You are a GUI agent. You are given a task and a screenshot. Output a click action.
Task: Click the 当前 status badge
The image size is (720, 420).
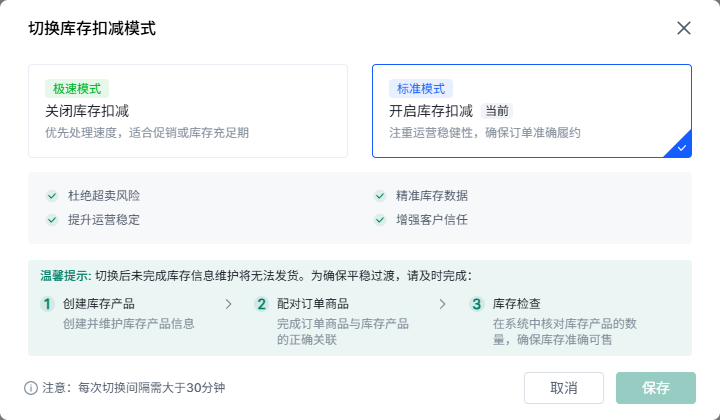click(497, 111)
